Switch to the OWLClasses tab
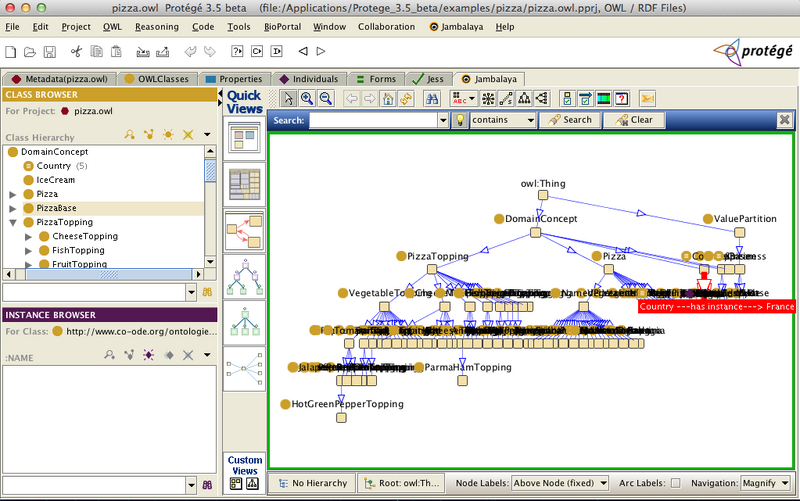 [157, 79]
